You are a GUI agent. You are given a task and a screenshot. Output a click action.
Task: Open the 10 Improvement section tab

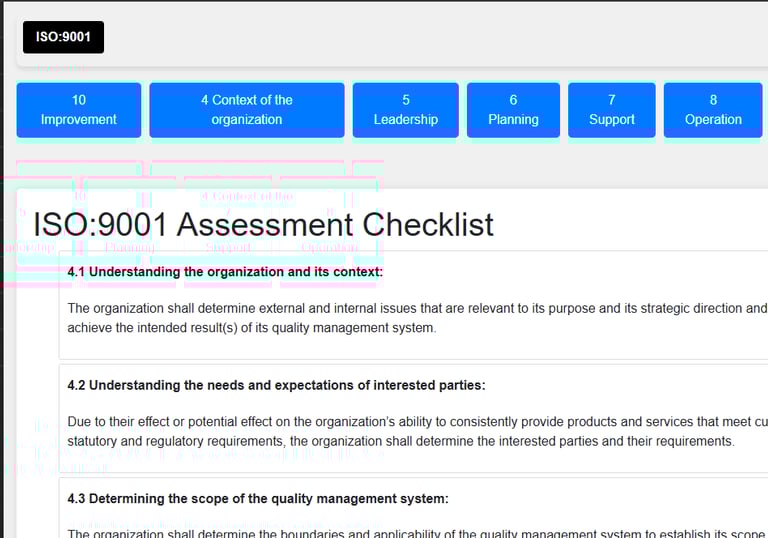(79, 110)
